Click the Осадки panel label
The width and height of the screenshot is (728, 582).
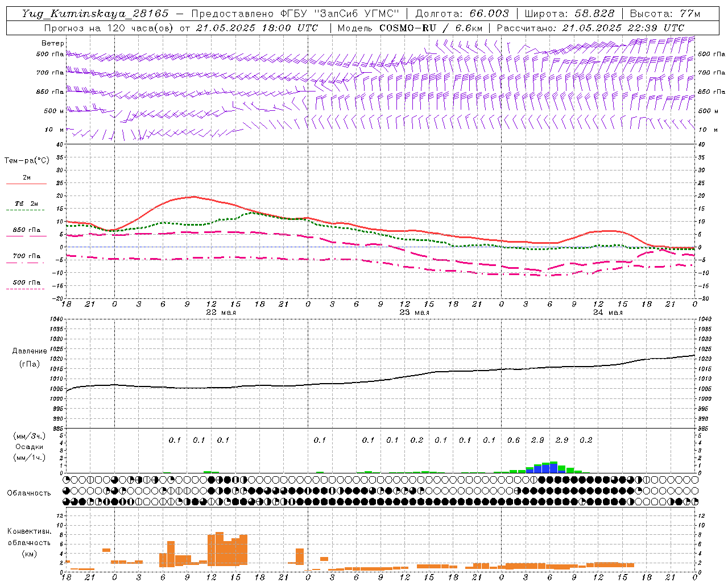[29, 447]
